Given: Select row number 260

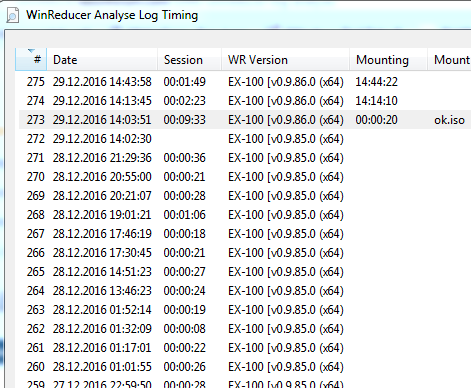Looking at the screenshot, I should [x=36, y=367].
